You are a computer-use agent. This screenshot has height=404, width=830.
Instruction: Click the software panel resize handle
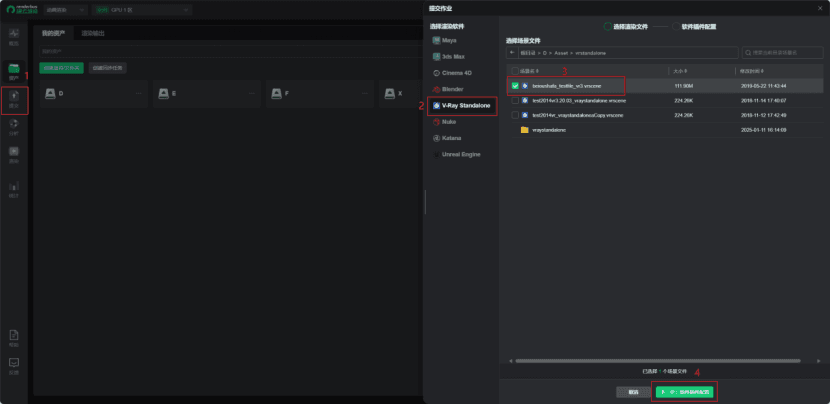pyautogui.click(x=425, y=202)
